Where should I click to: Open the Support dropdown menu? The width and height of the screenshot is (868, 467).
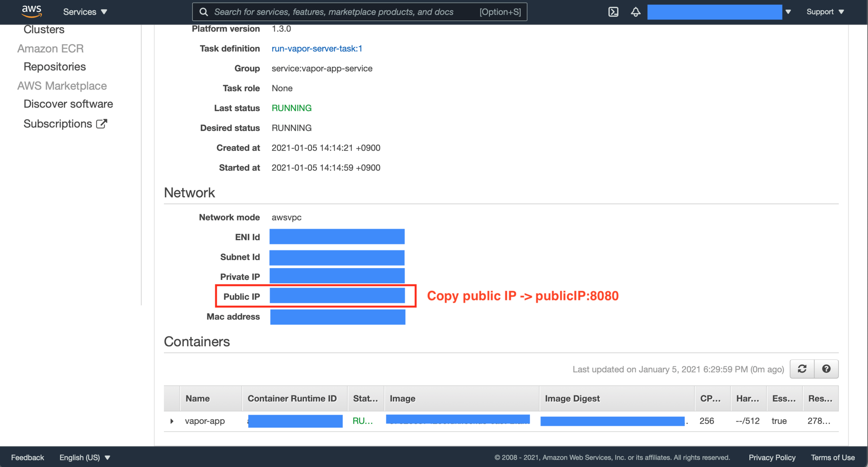click(x=825, y=12)
